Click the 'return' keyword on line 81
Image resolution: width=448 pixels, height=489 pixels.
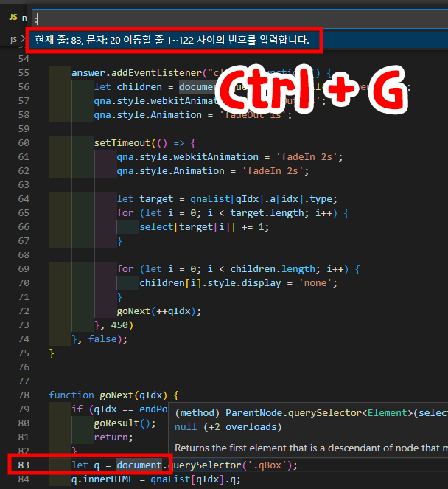pos(111,437)
